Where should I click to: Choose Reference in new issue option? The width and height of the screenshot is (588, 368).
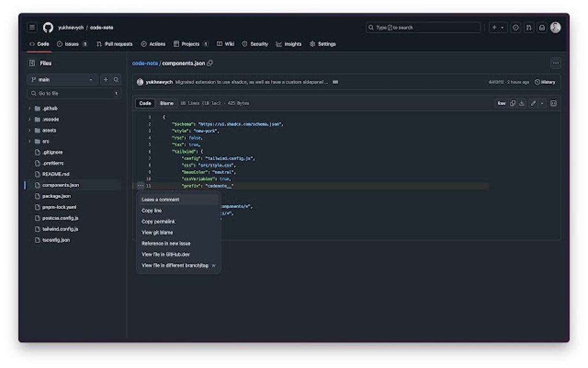point(166,243)
